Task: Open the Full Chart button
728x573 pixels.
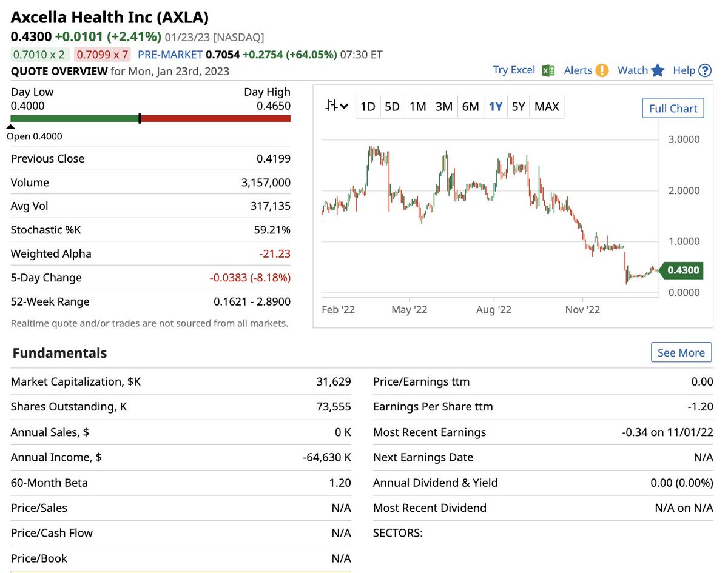Action: point(673,108)
